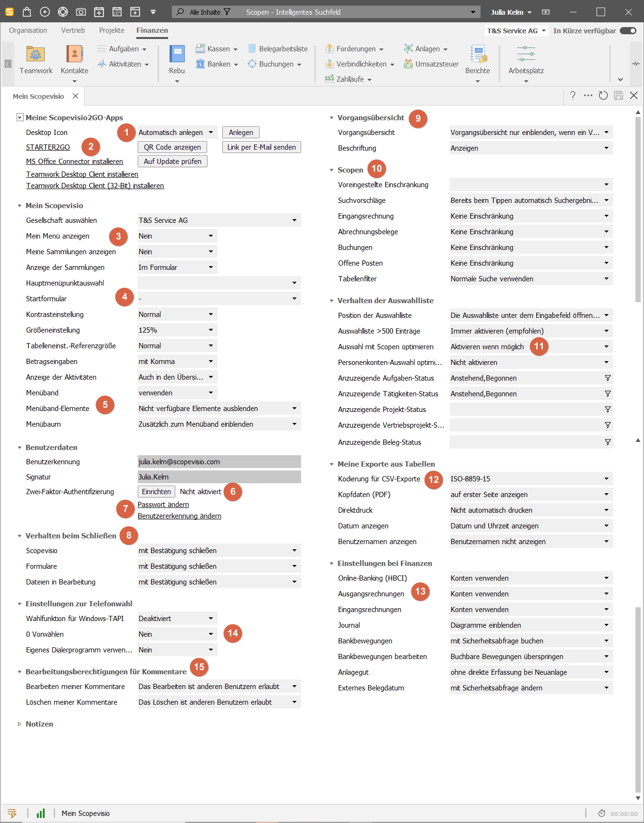Collapse the Benutzerdaten section
This screenshot has height=823, width=644.
[x=19, y=448]
